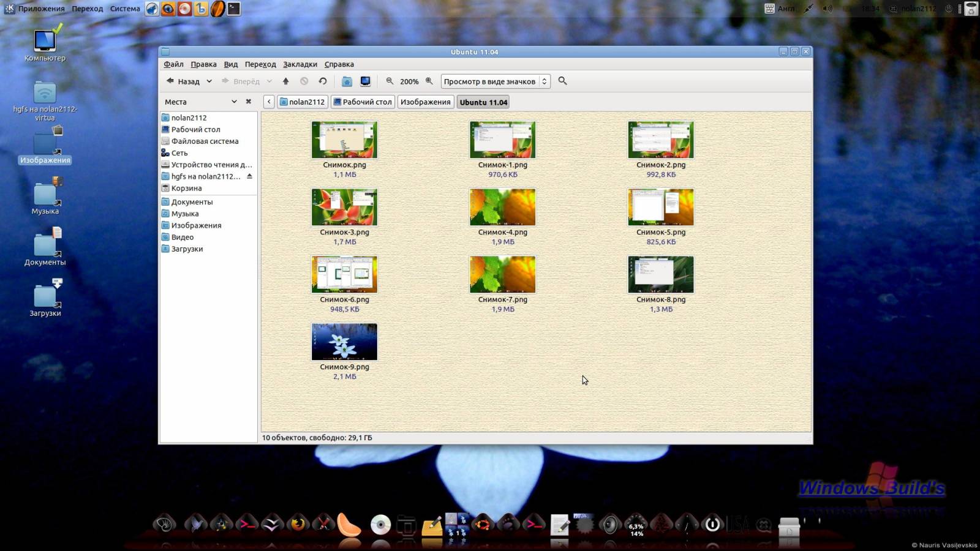Open the Приложения panel menu
The width and height of the screenshot is (980, 551).
tap(41, 9)
